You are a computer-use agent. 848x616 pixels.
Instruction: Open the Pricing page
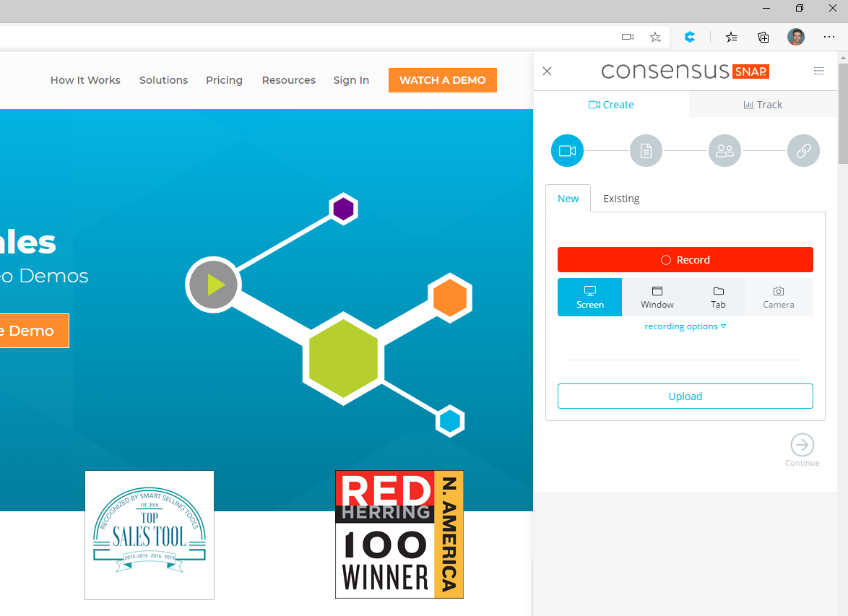(x=224, y=80)
